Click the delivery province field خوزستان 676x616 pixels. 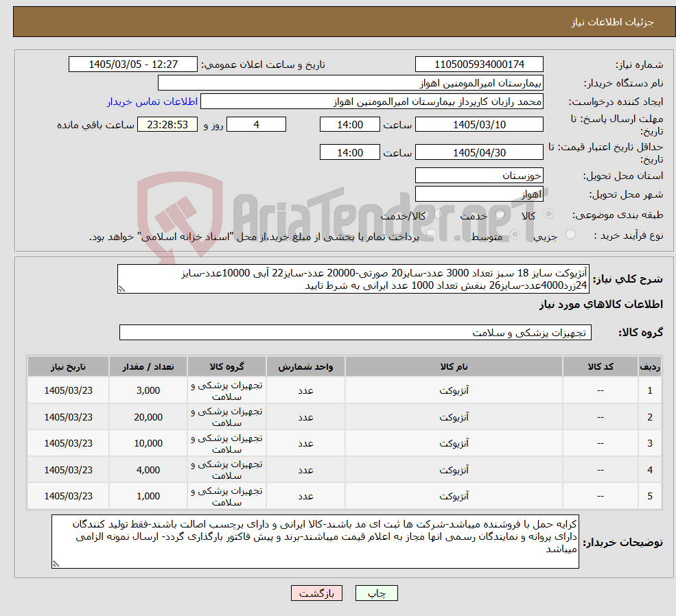479,176
